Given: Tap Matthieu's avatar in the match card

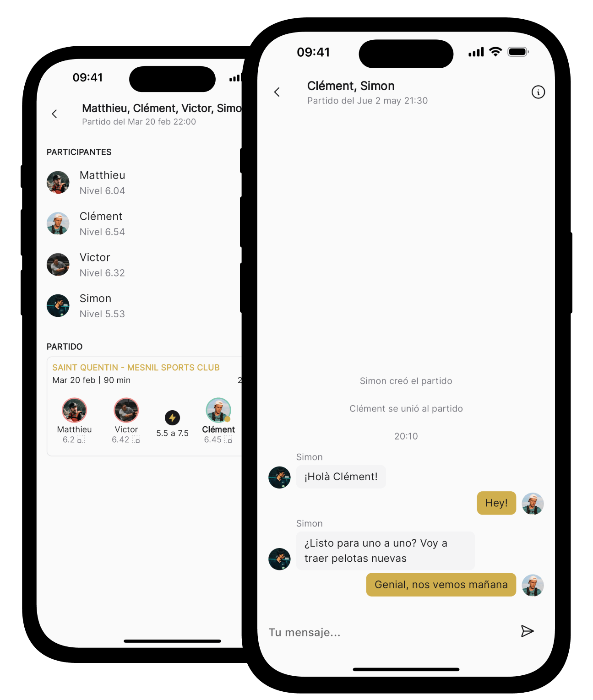Looking at the screenshot, I should point(74,410).
